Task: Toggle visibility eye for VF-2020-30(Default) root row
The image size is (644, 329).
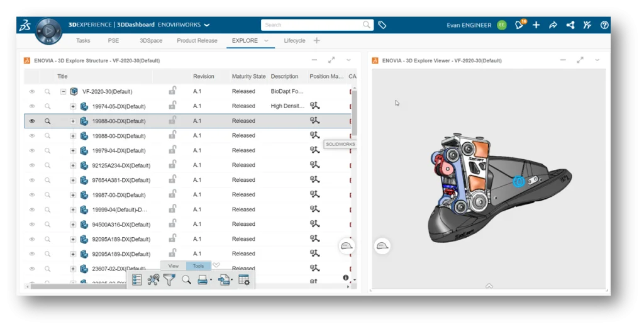Action: (32, 92)
